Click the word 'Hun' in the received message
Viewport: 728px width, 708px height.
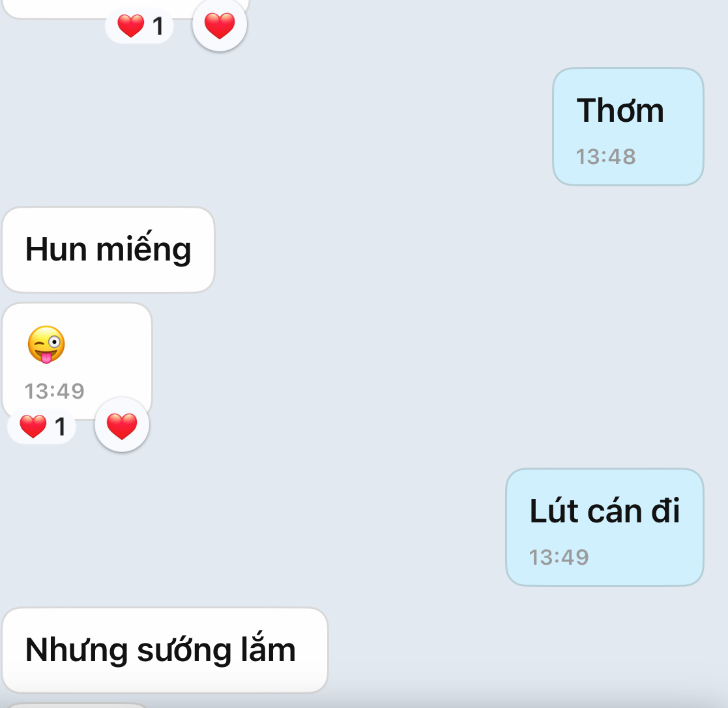click(55, 249)
